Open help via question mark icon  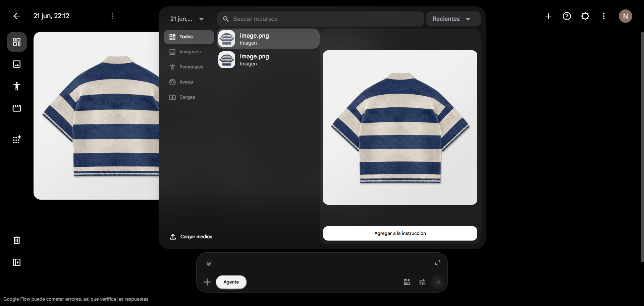tap(567, 16)
